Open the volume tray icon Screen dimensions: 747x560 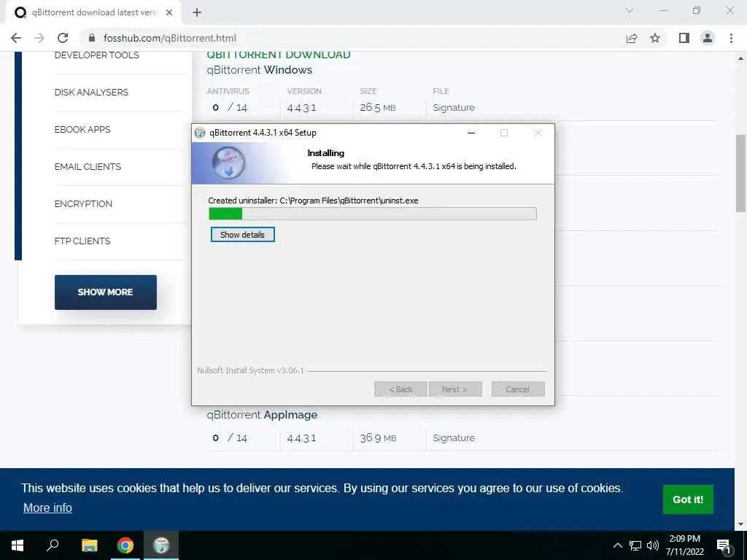[x=653, y=545]
